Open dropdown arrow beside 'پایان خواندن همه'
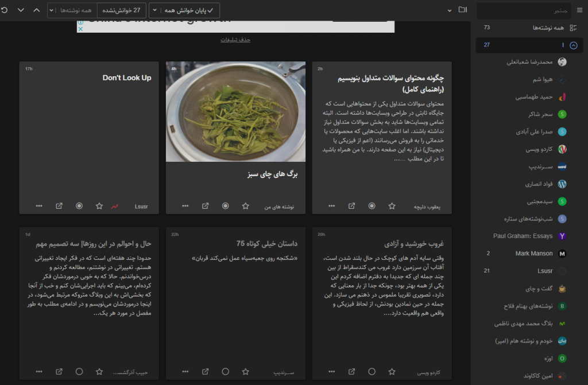This screenshot has width=588, height=385. 156,10
